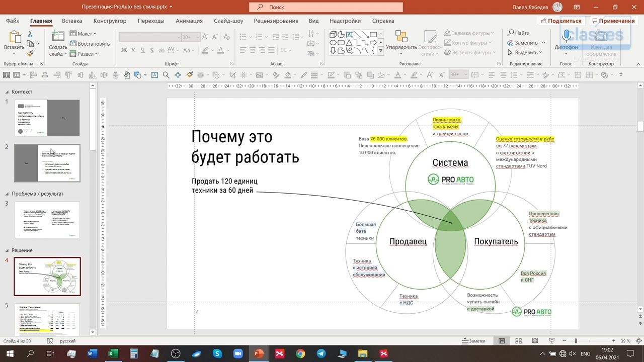This screenshot has height=362, width=644.
Task: Toggle text shadow S formatting
Action: click(152, 50)
